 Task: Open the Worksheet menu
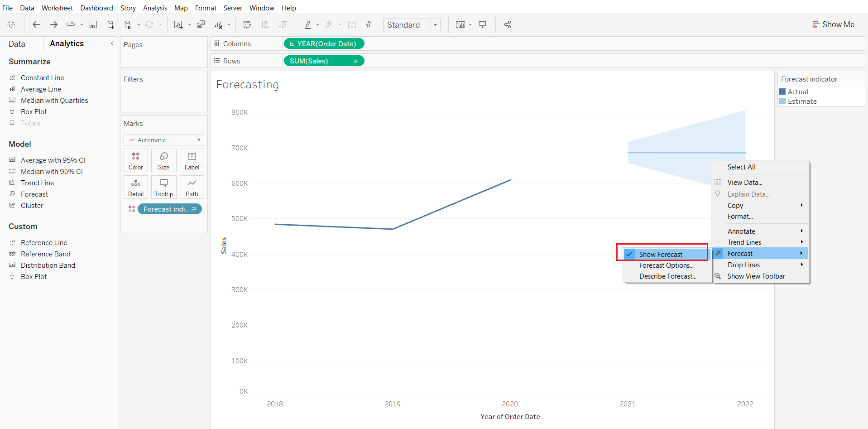(x=57, y=8)
